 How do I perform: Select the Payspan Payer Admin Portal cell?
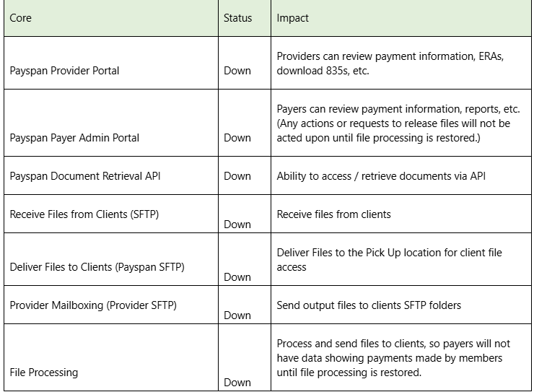(74, 137)
